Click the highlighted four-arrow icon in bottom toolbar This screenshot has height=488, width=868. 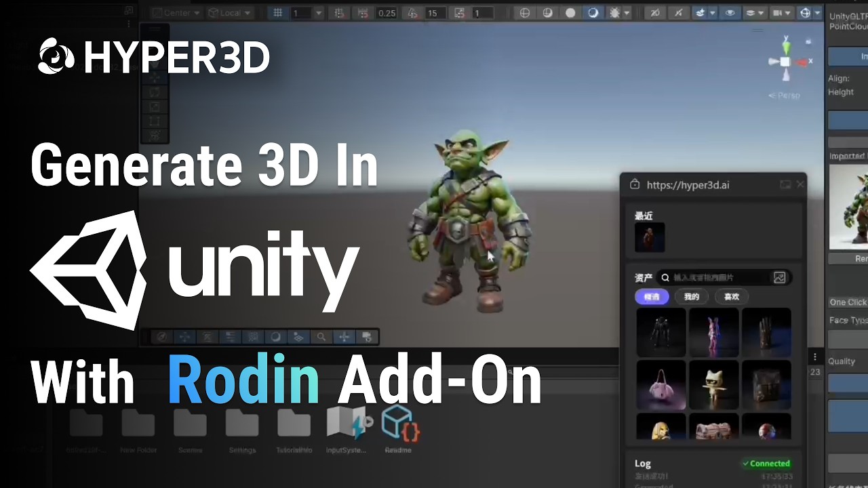click(344, 337)
